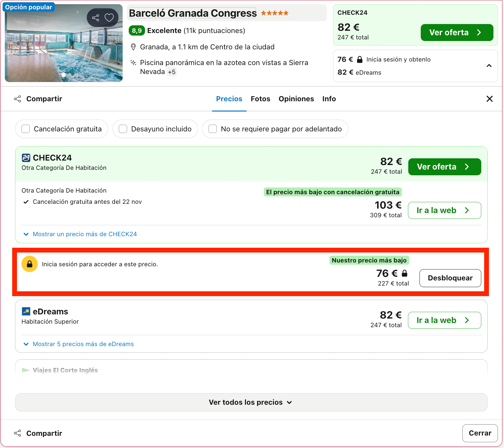504x448 pixels.
Task: Click the location pin icon next to Granada
Action: coord(134,47)
